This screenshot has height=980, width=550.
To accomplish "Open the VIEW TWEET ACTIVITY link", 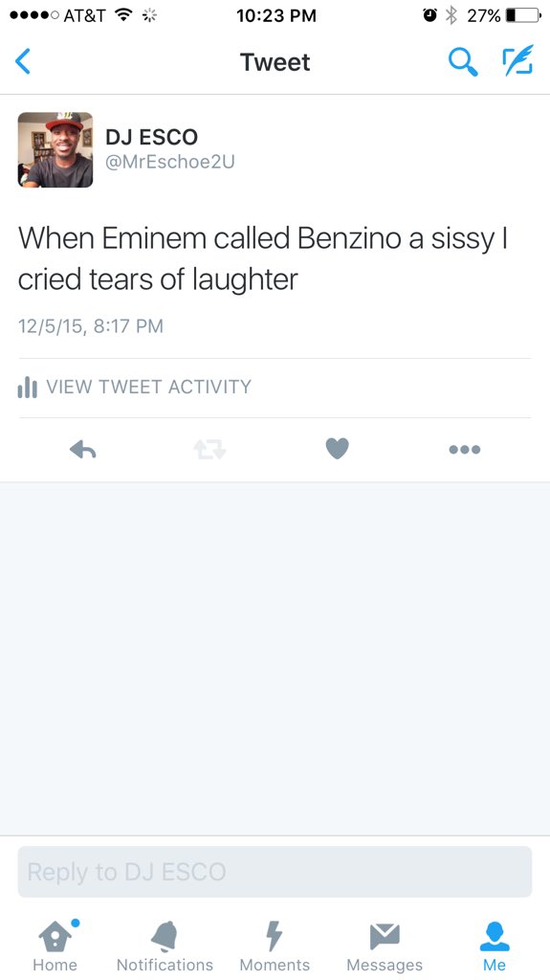I will (x=149, y=387).
